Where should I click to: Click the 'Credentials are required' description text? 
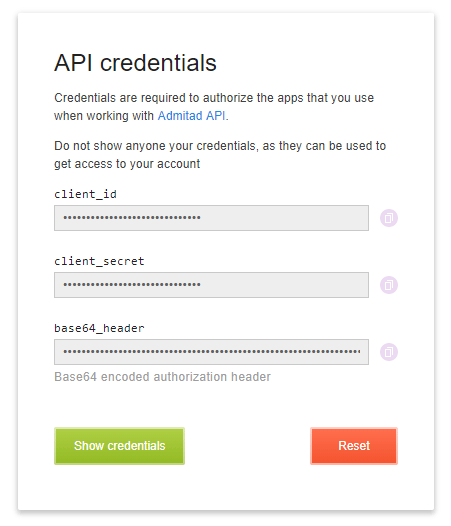point(214,107)
